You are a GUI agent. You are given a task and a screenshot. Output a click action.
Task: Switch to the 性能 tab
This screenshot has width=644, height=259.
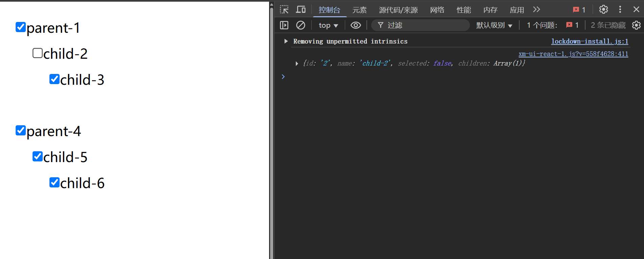pos(463,10)
